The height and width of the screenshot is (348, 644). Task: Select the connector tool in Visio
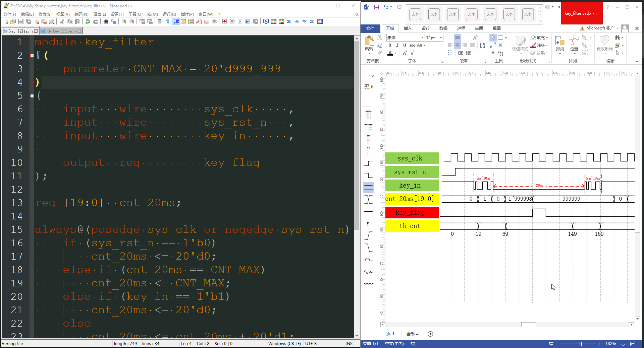493,45
